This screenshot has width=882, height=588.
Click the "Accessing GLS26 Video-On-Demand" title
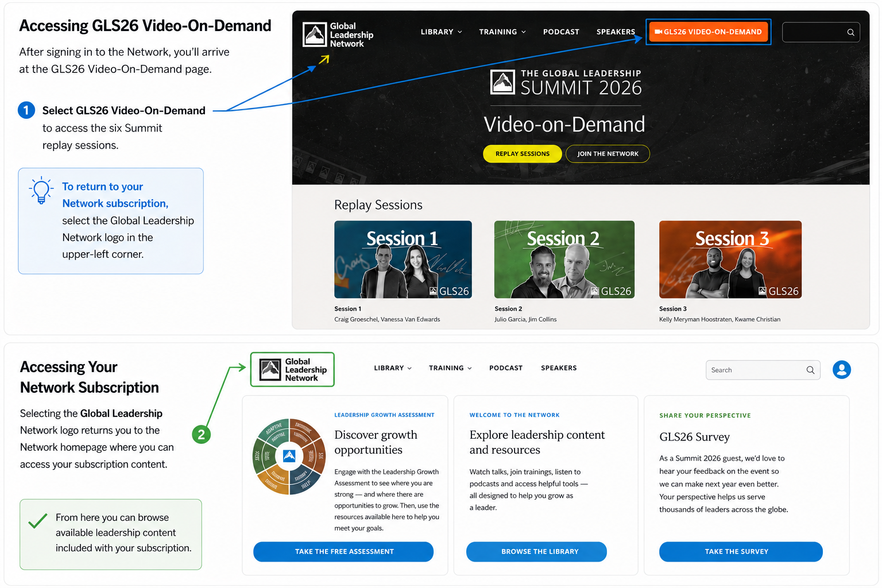[x=145, y=26]
